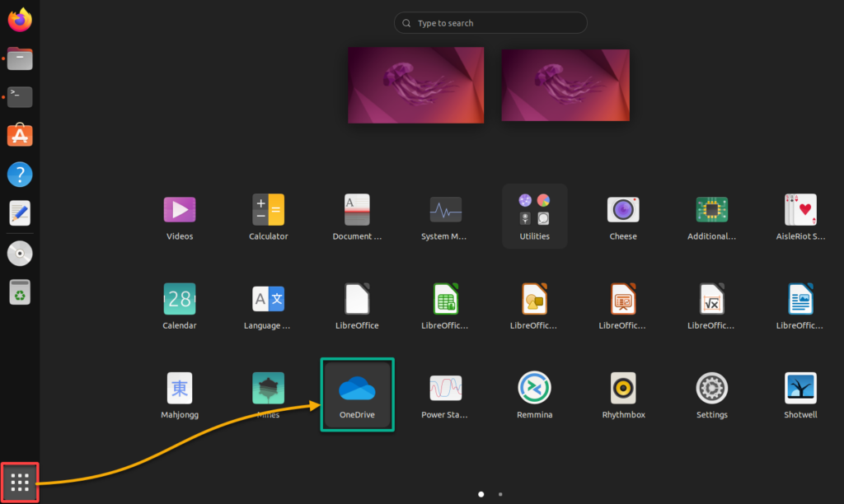This screenshot has height=504, width=844.
Task: Click the search field to type
Action: [x=490, y=22]
